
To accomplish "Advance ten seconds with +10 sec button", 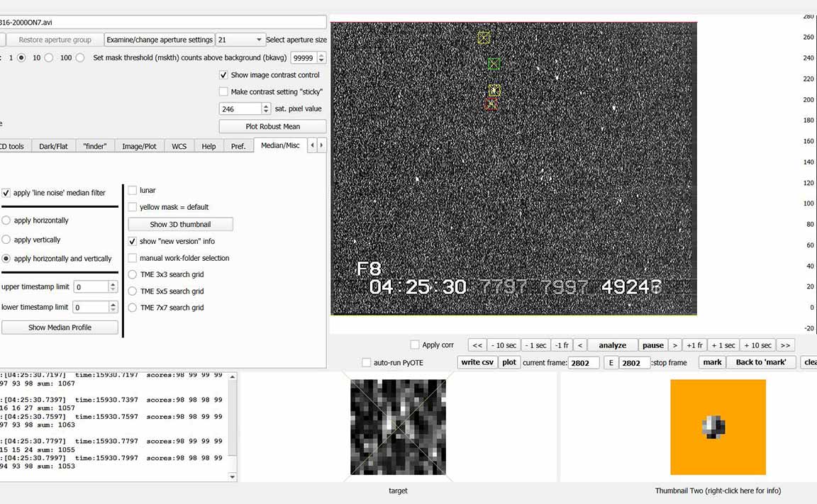I will pos(757,345).
